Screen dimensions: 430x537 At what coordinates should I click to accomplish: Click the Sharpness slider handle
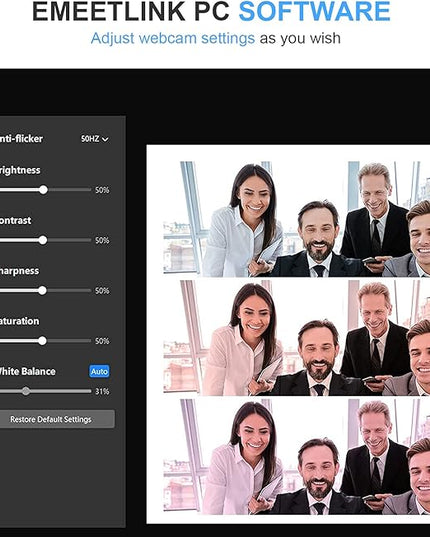pos(42,290)
